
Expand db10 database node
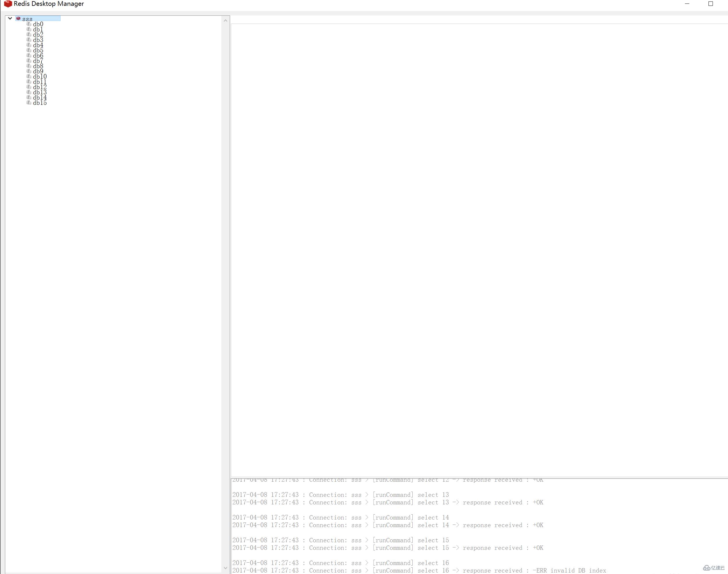[x=38, y=77]
